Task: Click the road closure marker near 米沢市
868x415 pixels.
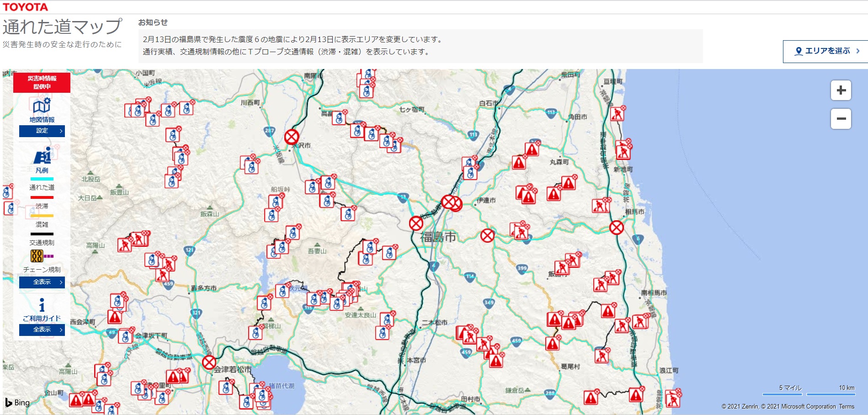Action: (x=292, y=137)
